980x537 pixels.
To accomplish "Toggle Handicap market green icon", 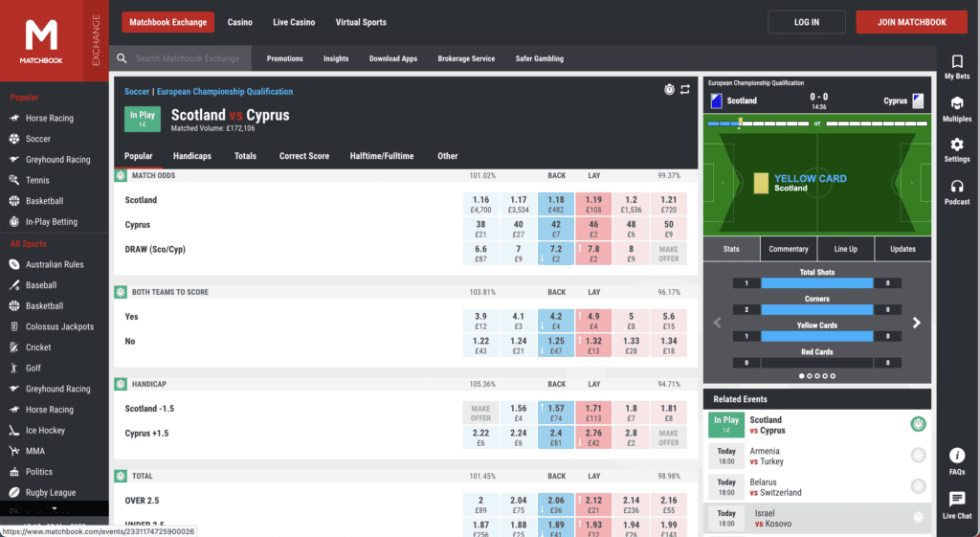I will [121, 384].
